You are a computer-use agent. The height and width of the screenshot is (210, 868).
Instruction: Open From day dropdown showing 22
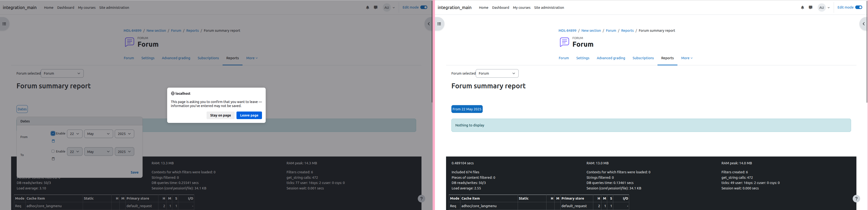[75, 134]
